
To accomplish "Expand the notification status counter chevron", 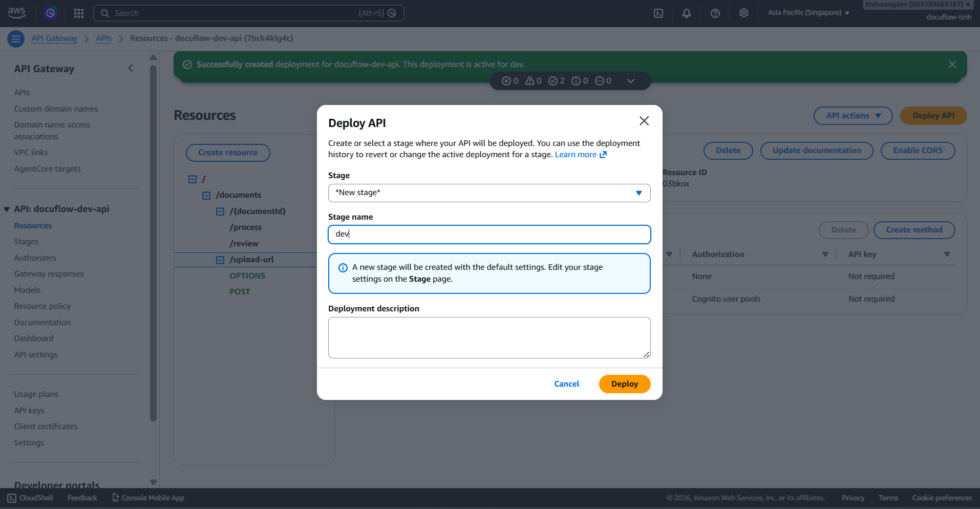I will (631, 81).
